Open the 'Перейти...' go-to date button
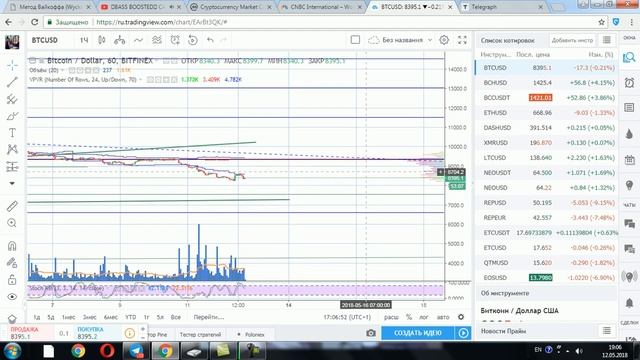The image size is (640, 360). [x=209, y=317]
